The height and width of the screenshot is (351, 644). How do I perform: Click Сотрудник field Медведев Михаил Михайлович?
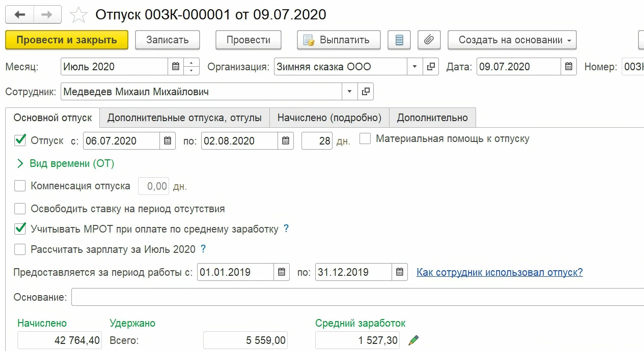pyautogui.click(x=201, y=91)
